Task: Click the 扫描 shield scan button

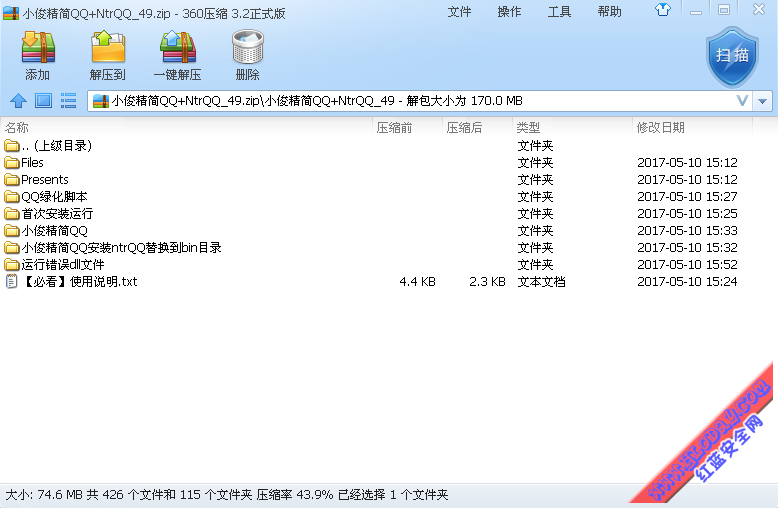Action: [x=732, y=57]
